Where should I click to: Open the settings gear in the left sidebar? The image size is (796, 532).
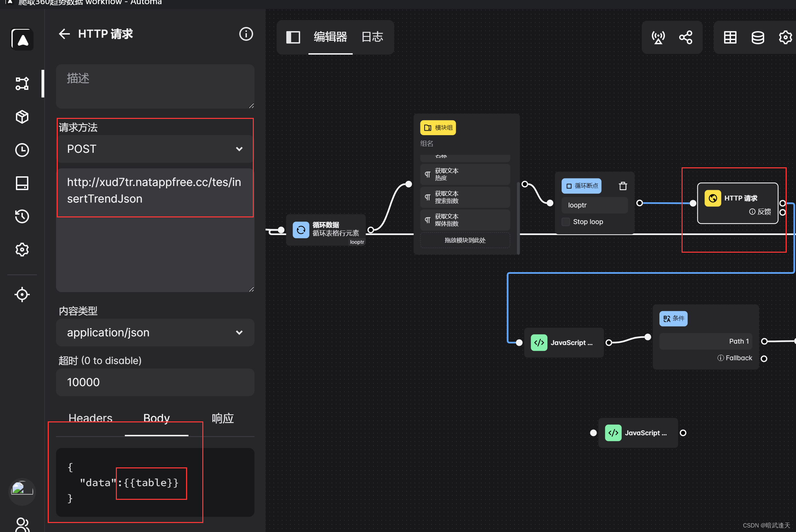click(x=22, y=249)
